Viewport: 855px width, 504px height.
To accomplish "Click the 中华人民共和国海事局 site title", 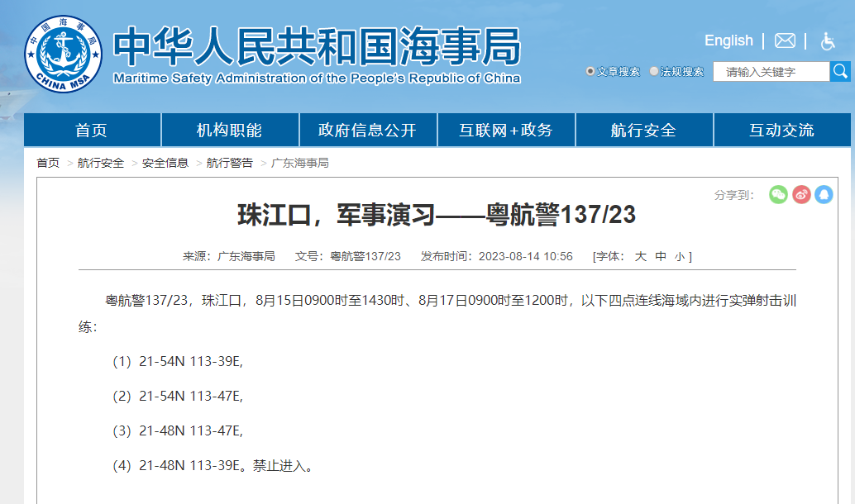I will [x=317, y=45].
